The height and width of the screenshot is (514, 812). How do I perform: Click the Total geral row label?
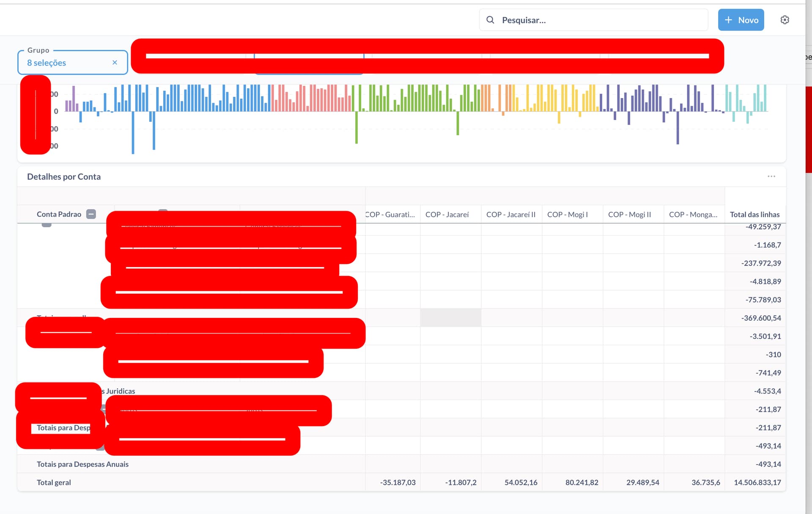point(54,482)
